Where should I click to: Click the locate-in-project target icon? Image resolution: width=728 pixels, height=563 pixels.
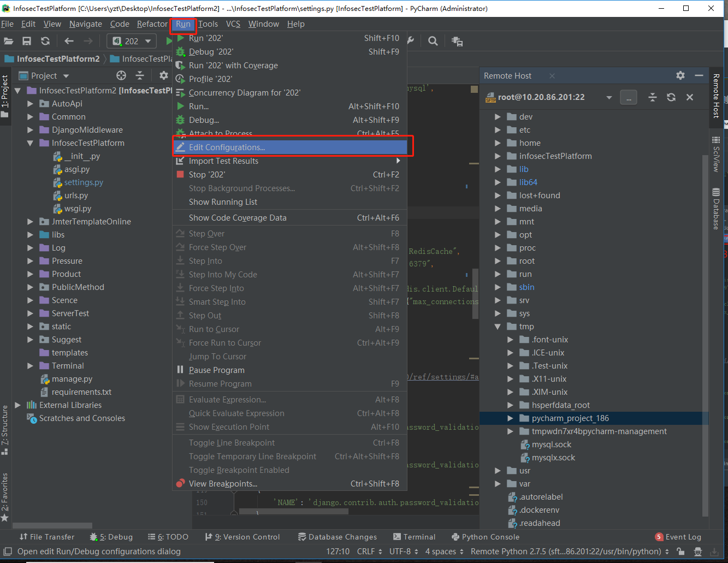121,75
